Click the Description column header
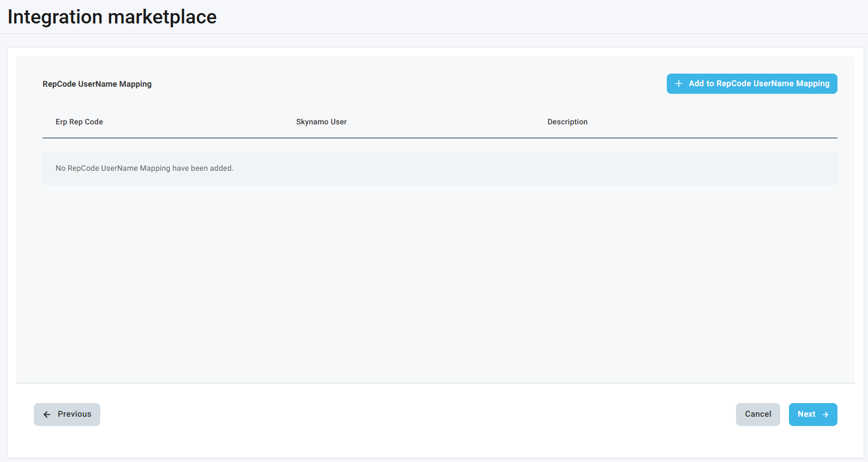Viewport: 868px width, 462px height. (x=567, y=122)
